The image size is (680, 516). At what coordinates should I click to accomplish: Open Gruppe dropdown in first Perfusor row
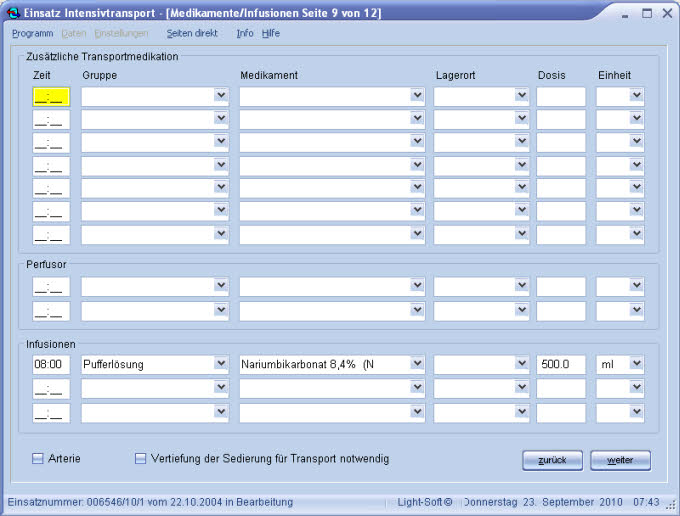click(x=221, y=285)
